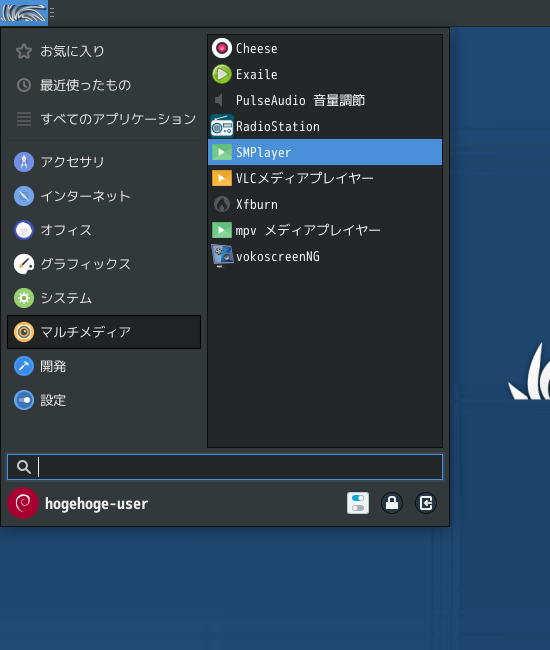Select the システム category label
Viewport: 550px width, 650px height.
click(66, 298)
